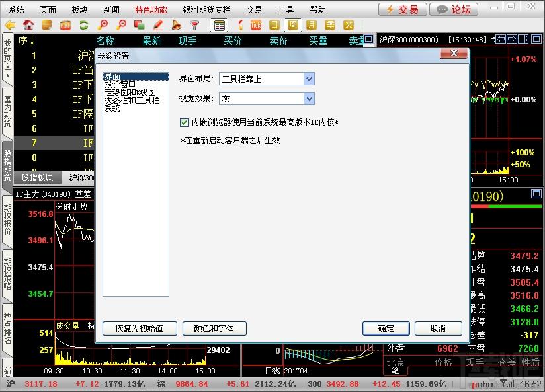The width and height of the screenshot is (545, 392).
Task: Close the 参数设置 dialog
Action: click(x=454, y=53)
